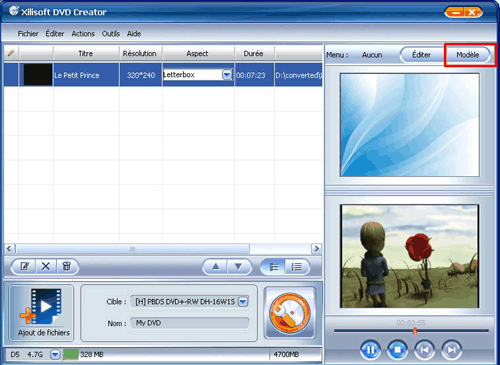
Task: Jump to previous chapter button
Action: pyautogui.click(x=424, y=350)
